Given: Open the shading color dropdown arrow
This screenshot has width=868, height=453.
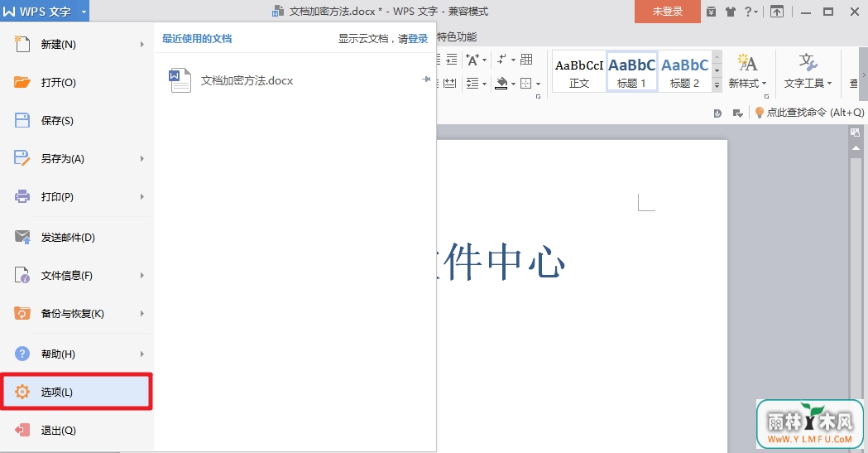Looking at the screenshot, I should click(x=513, y=84).
